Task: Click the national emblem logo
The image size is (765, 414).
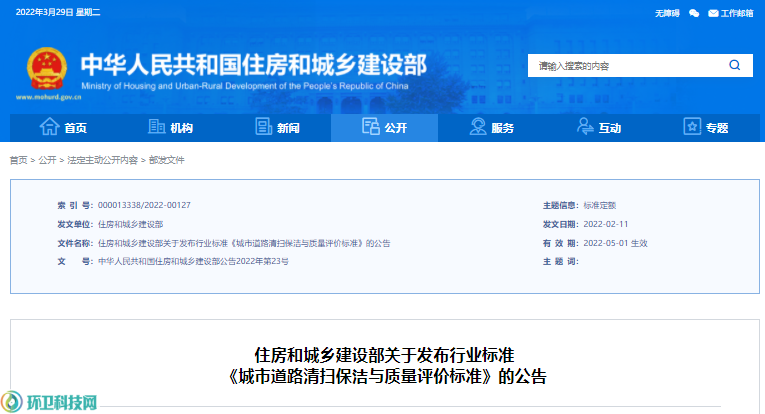Action: (47, 68)
